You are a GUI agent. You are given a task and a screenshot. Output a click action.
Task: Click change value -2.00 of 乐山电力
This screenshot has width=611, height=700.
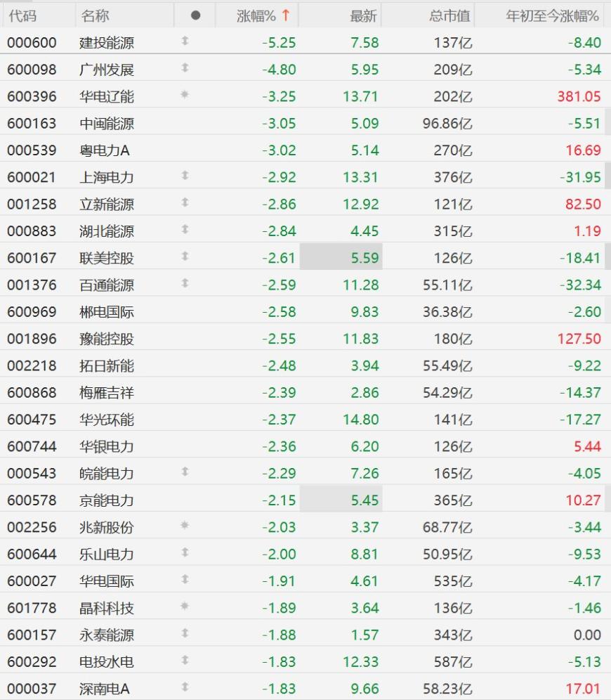coord(279,554)
